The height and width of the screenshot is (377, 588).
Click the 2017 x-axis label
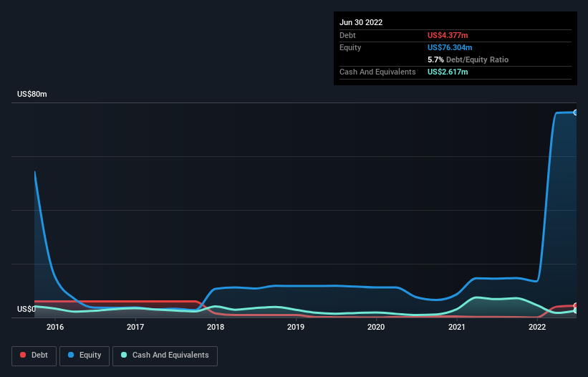pos(135,327)
